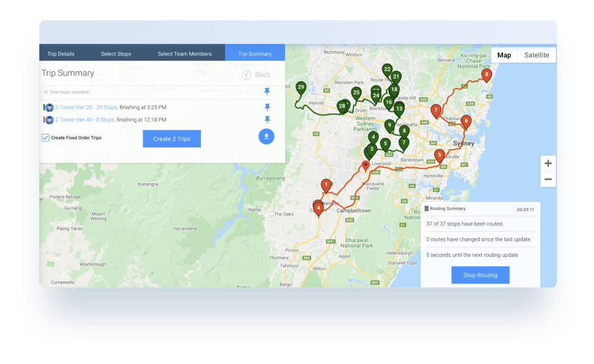
Task: Click the red depot pin near Liverpool
Action: click(365, 165)
